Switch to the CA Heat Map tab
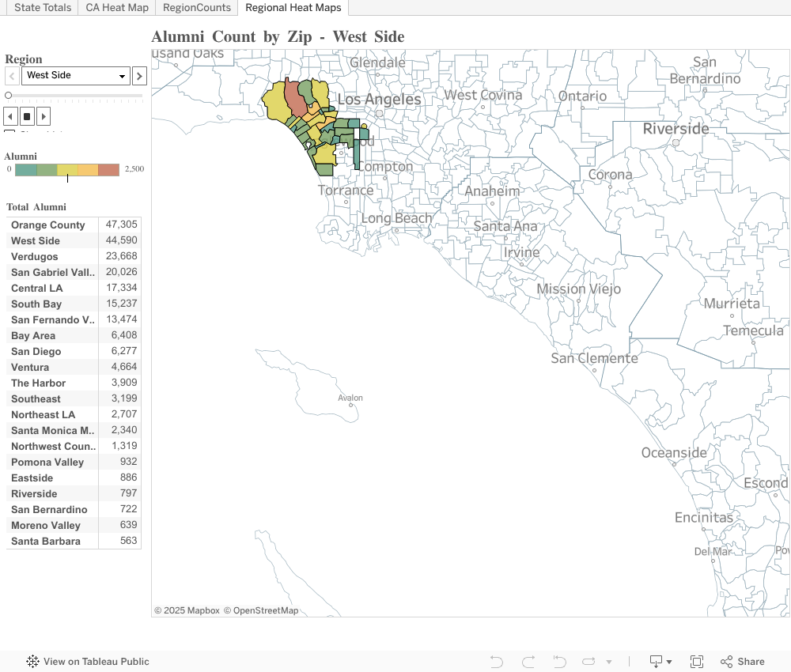This screenshot has height=672, width=791. tap(117, 8)
